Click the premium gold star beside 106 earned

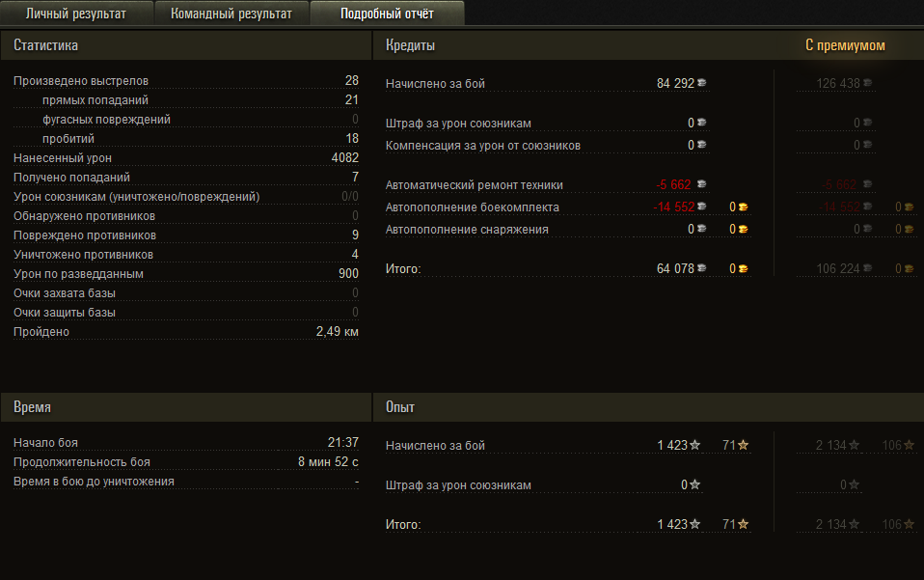[x=909, y=445]
